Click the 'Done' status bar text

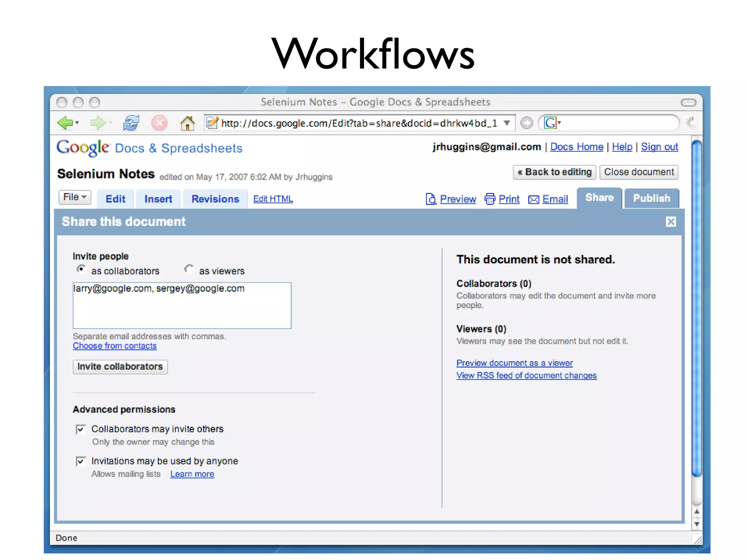tap(66, 538)
